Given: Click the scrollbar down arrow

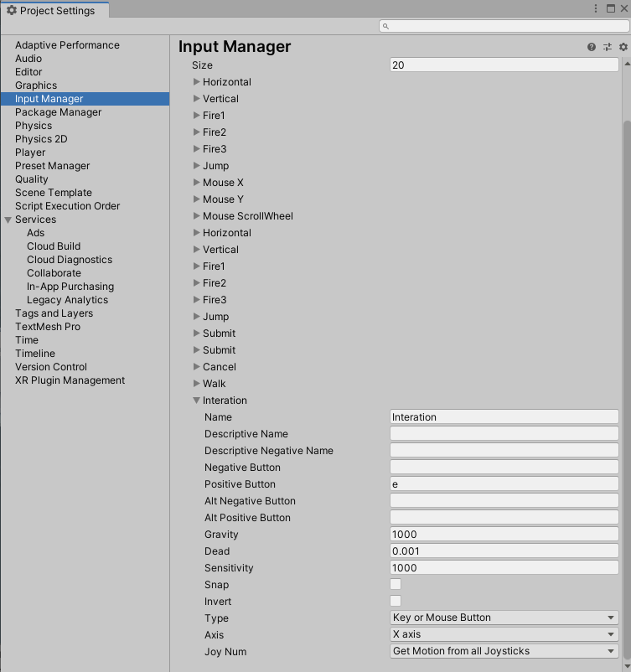Looking at the screenshot, I should (x=627, y=665).
